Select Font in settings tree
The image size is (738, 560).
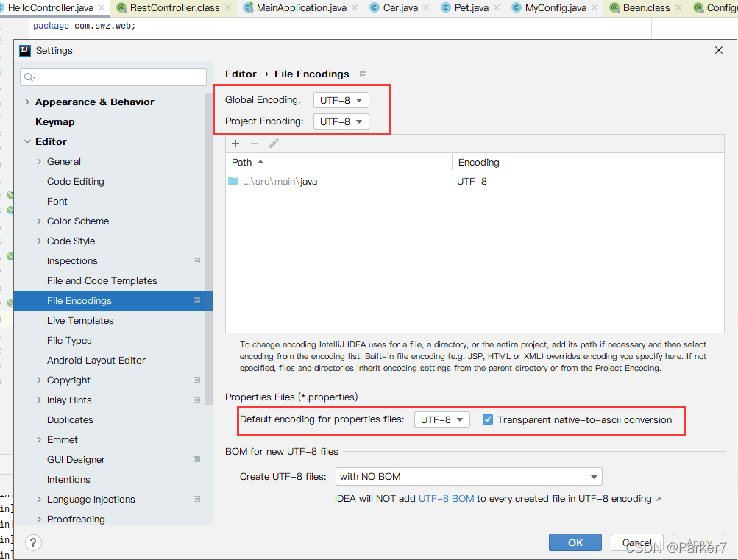(x=57, y=202)
